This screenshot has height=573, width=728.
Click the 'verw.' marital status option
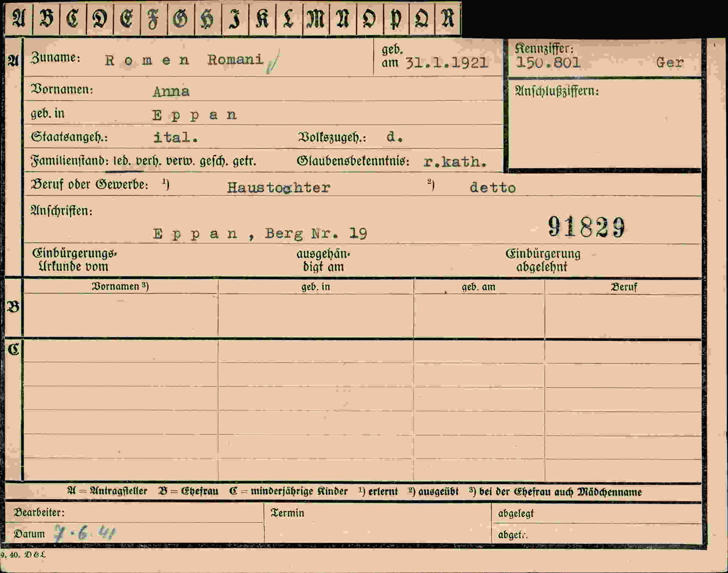pos(181,161)
